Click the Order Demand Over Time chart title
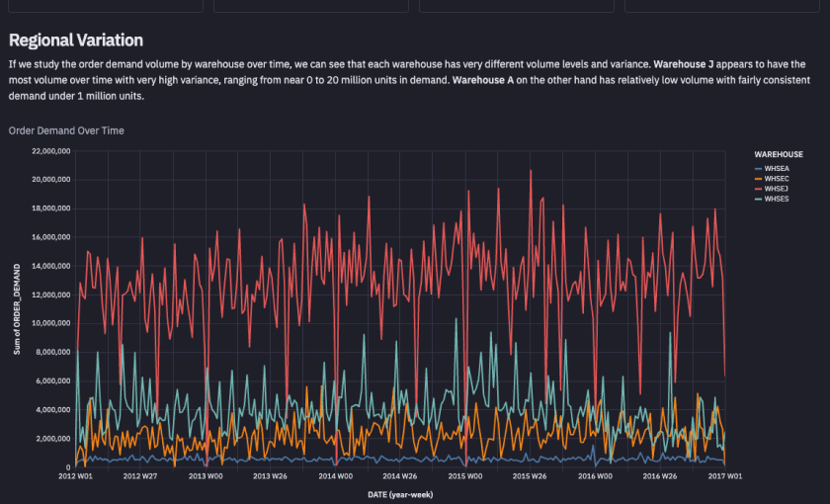This screenshot has width=830, height=504. (66, 130)
